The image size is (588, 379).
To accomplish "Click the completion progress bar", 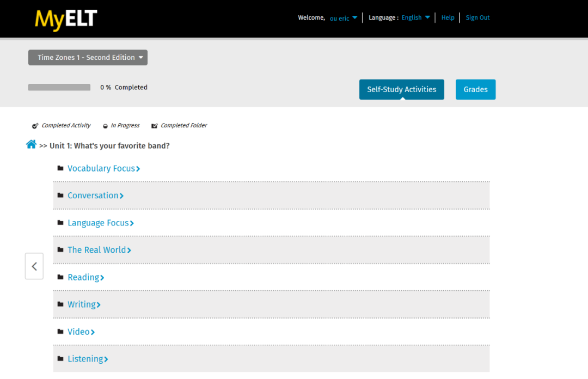I will pyautogui.click(x=59, y=88).
